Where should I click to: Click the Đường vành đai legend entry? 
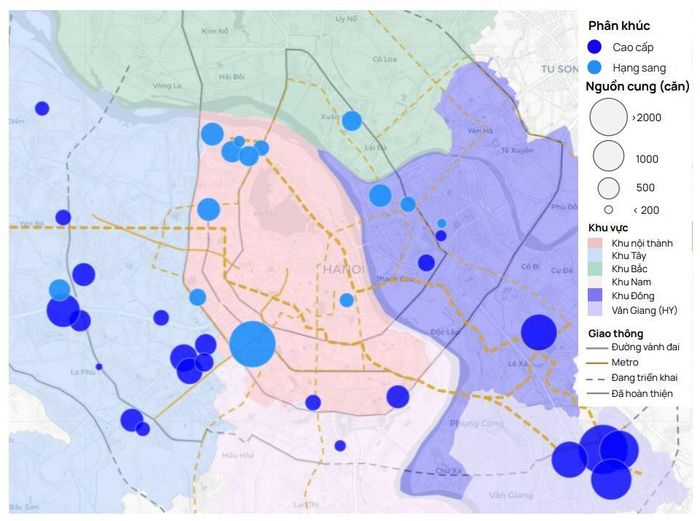click(x=632, y=347)
